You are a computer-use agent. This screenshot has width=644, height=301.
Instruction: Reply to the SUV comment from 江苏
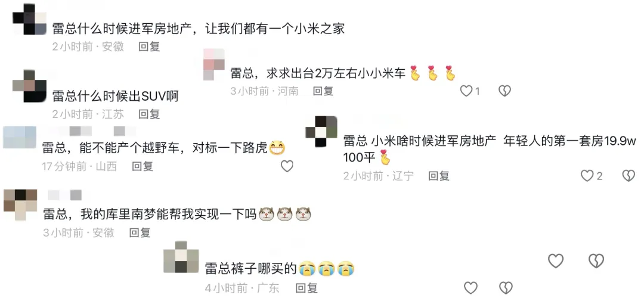[x=149, y=114]
